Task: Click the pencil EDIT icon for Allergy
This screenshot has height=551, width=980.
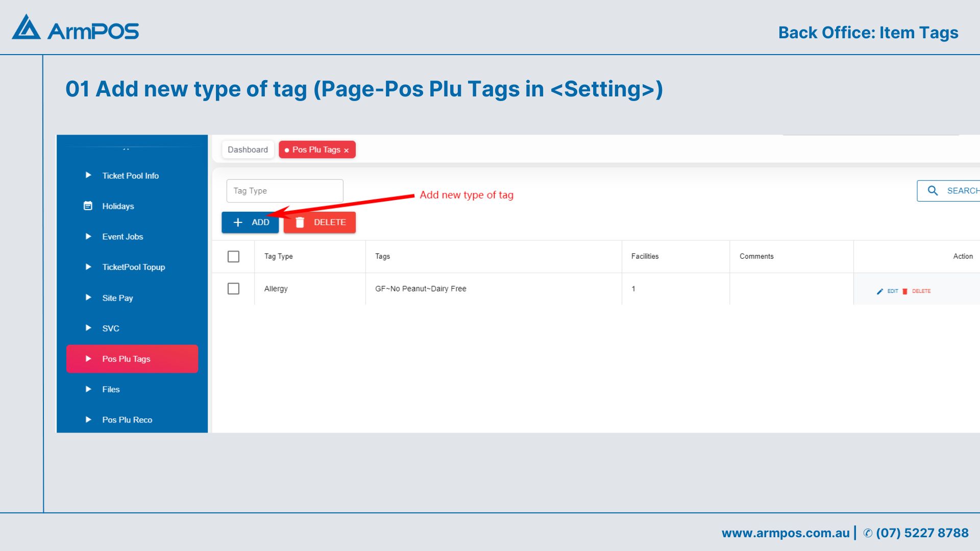Action: coord(880,291)
